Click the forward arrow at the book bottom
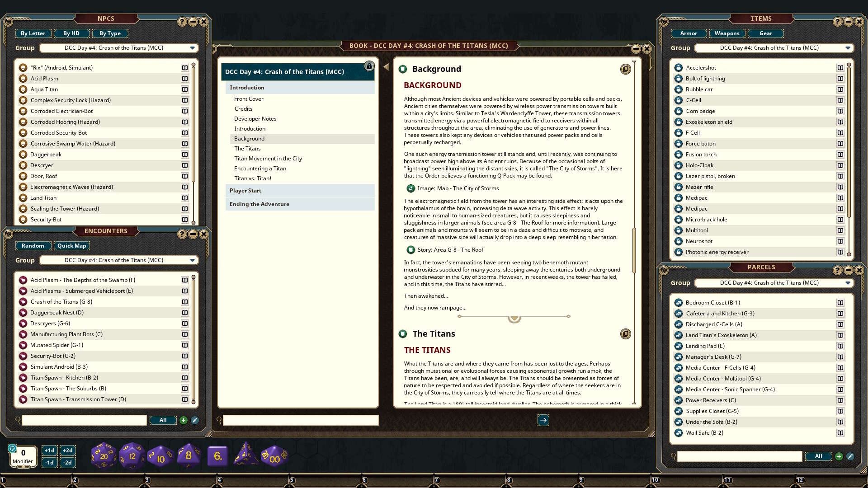Image resolution: width=868 pixels, height=488 pixels. coord(544,420)
